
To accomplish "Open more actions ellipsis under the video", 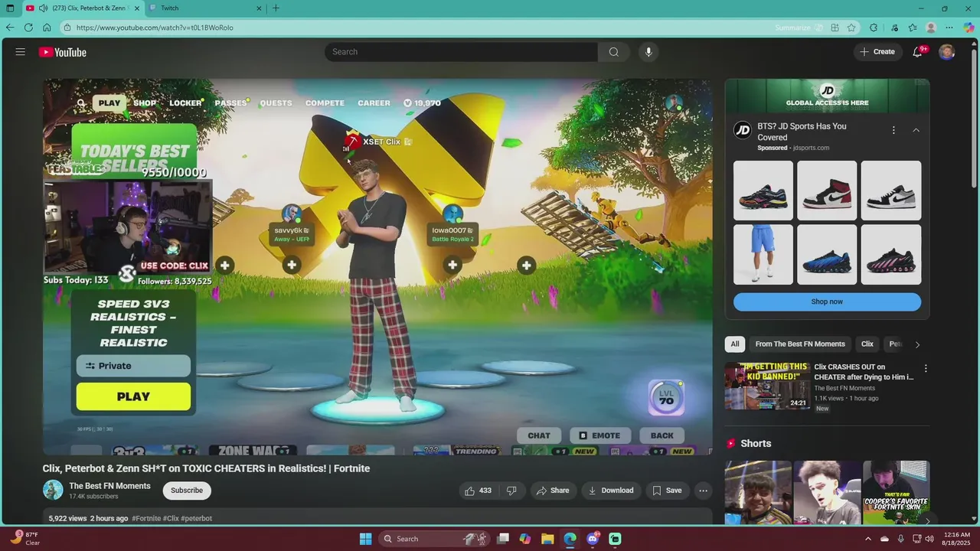I will [x=703, y=491].
